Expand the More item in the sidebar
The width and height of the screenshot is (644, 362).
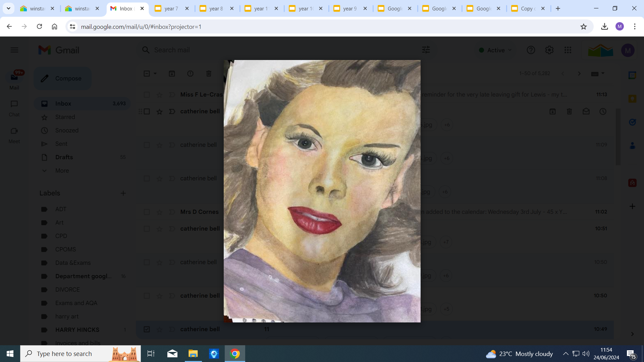pyautogui.click(x=62, y=171)
